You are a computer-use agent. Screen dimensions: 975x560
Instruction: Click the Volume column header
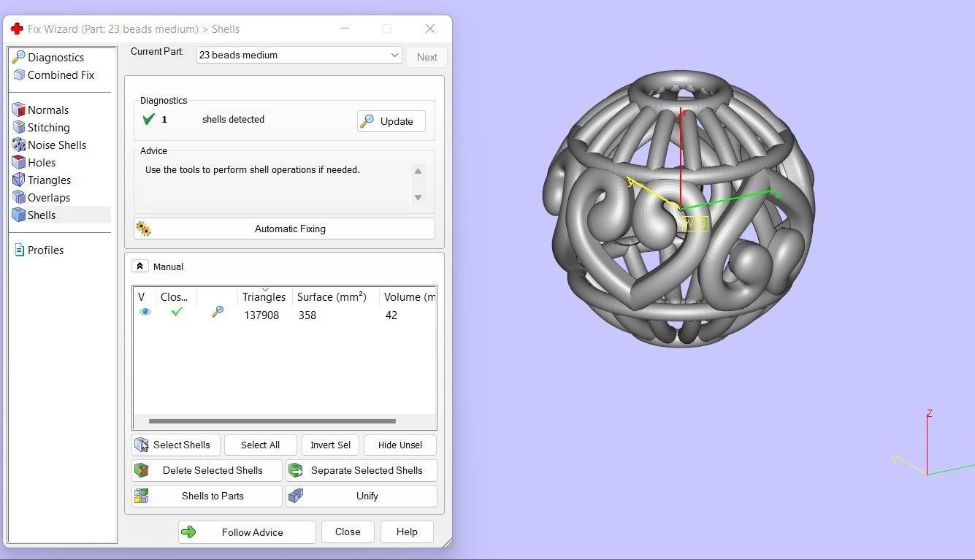(x=409, y=296)
